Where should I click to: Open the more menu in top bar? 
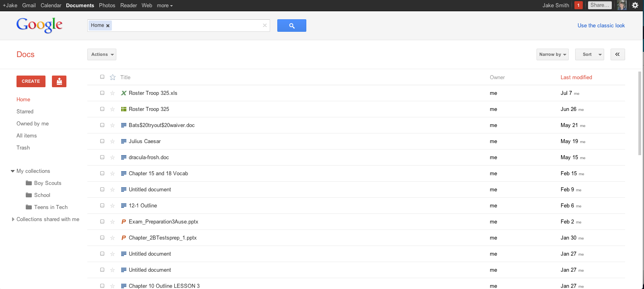point(165,5)
